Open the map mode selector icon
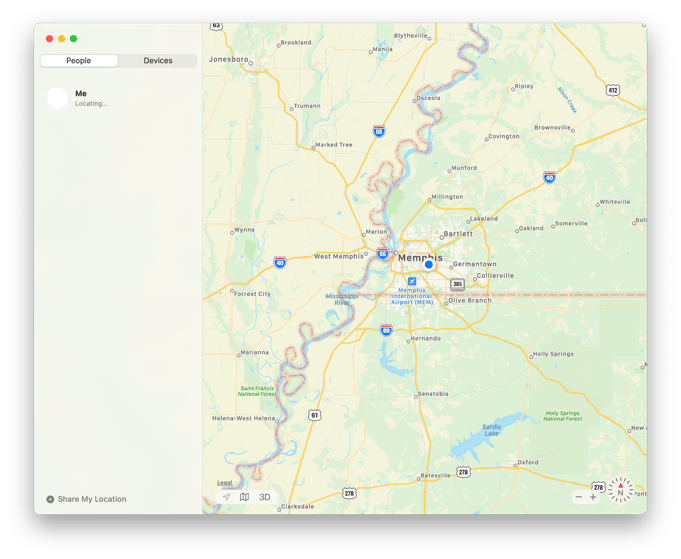This screenshot has height=559, width=681. [245, 497]
